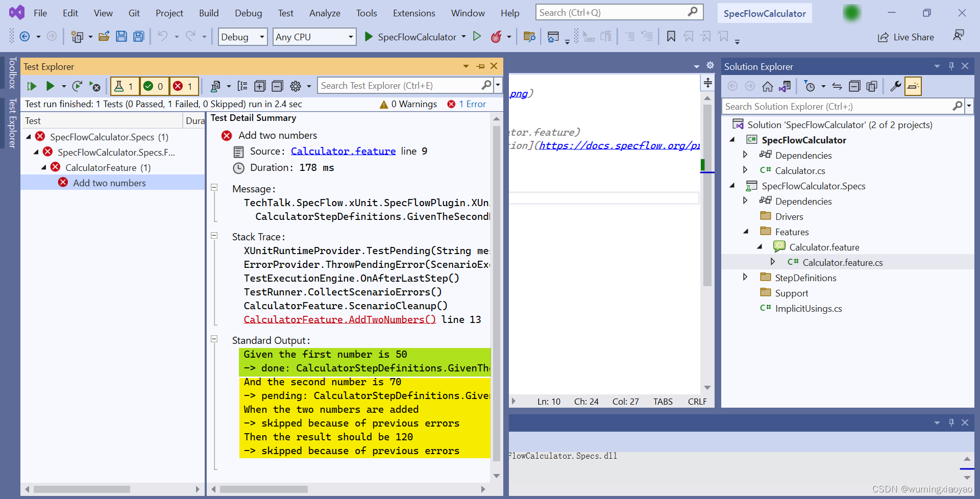Click Save All icon in toolbar
Viewport: 980px width, 499px height.
pyautogui.click(x=138, y=36)
